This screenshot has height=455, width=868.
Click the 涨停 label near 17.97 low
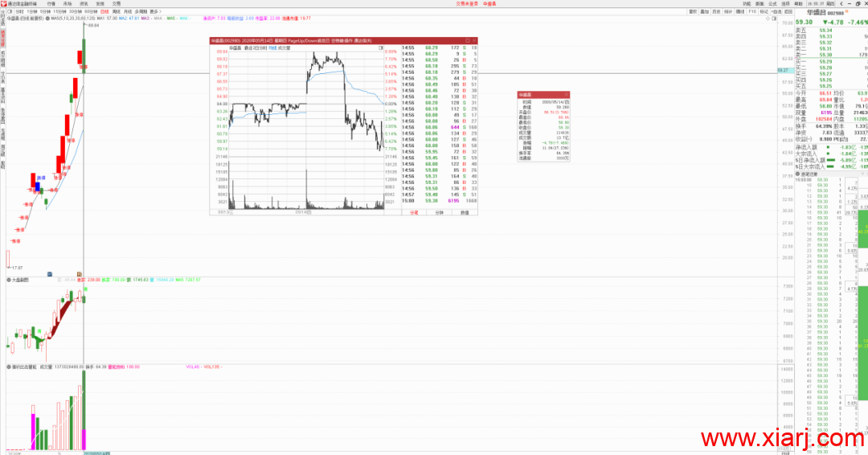click(15, 241)
